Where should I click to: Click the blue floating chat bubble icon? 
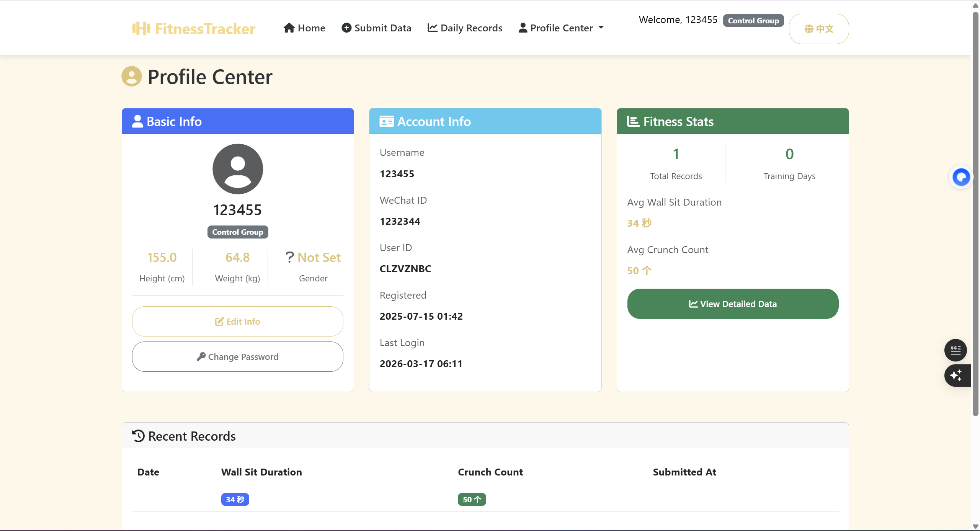tap(961, 177)
